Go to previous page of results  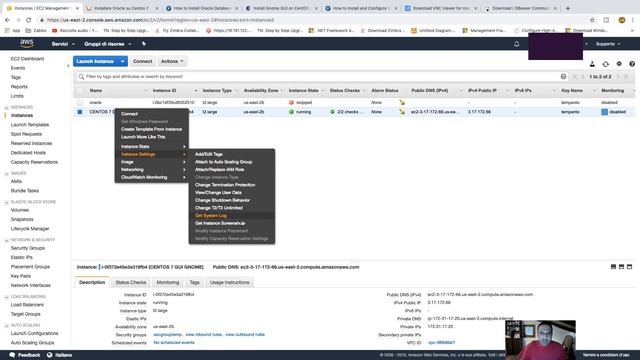[583, 77]
